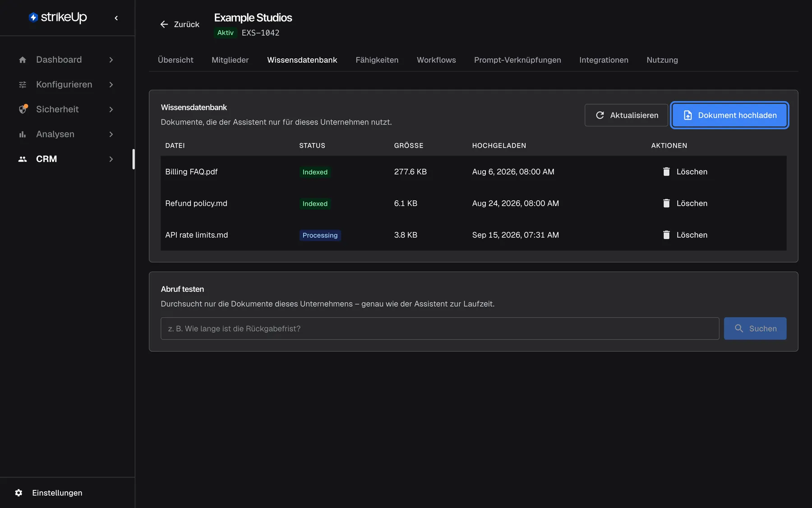Viewport: 812px width, 508px height.
Task: Click the CRM people icon
Action: [x=23, y=159]
